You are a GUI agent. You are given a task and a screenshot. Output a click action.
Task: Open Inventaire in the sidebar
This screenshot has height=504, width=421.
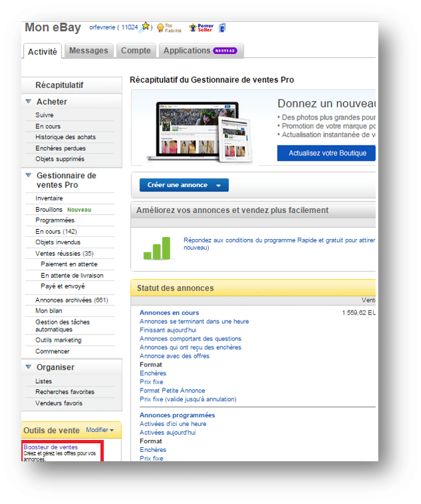(x=49, y=198)
